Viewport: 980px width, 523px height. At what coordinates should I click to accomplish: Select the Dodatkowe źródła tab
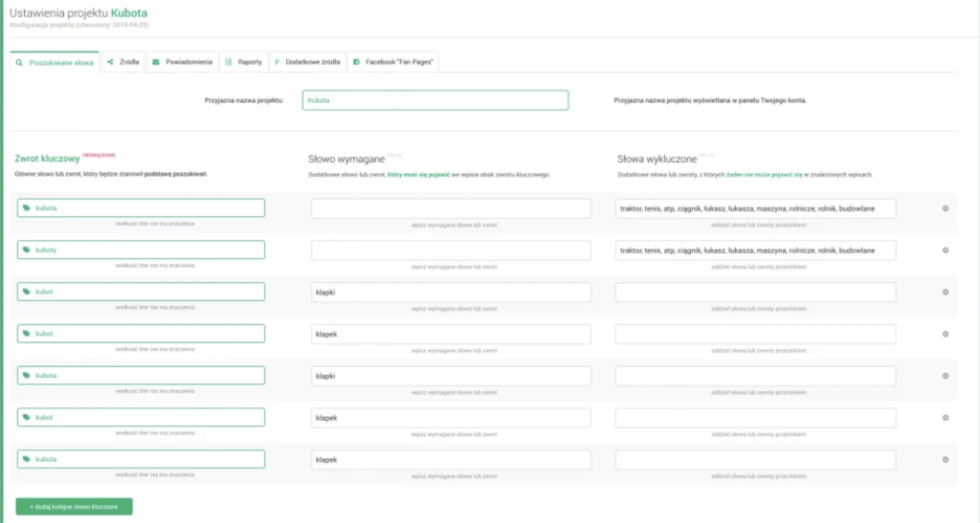(307, 62)
